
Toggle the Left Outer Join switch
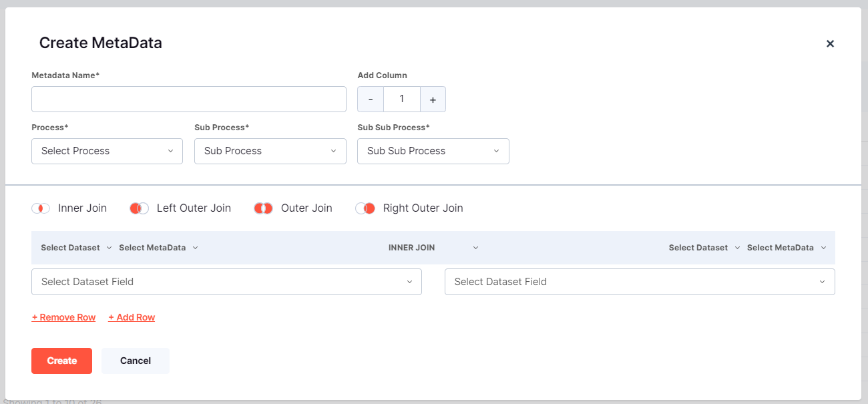coord(139,208)
